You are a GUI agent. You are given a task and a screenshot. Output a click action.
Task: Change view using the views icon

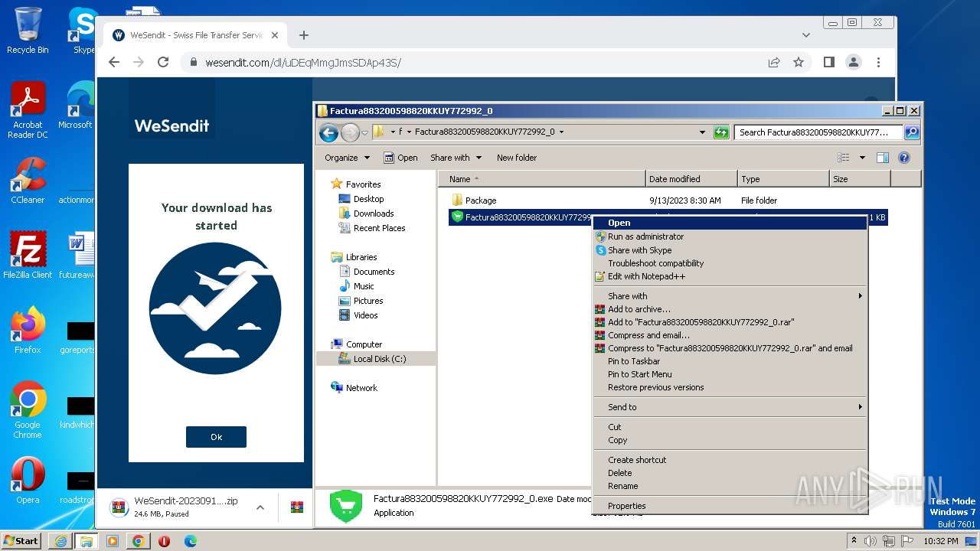(x=844, y=158)
